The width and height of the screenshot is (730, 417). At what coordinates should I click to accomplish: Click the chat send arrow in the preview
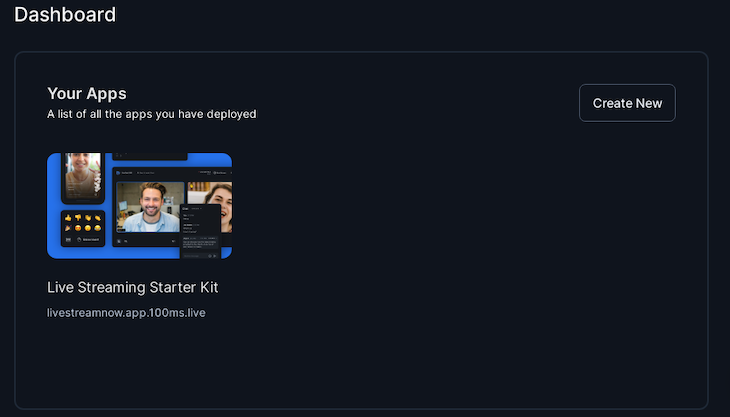coord(215,256)
